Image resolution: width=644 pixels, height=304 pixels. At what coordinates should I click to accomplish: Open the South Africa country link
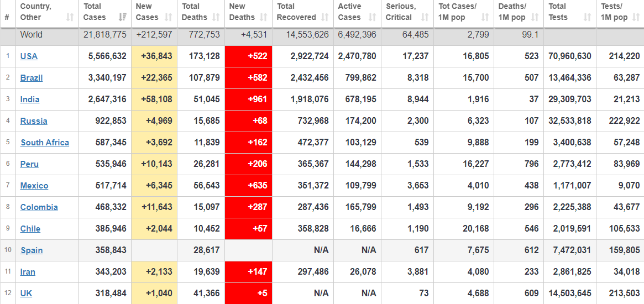pos(45,143)
